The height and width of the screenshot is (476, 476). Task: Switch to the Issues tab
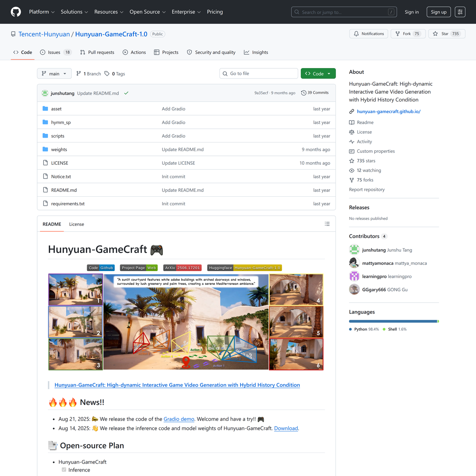(55, 52)
